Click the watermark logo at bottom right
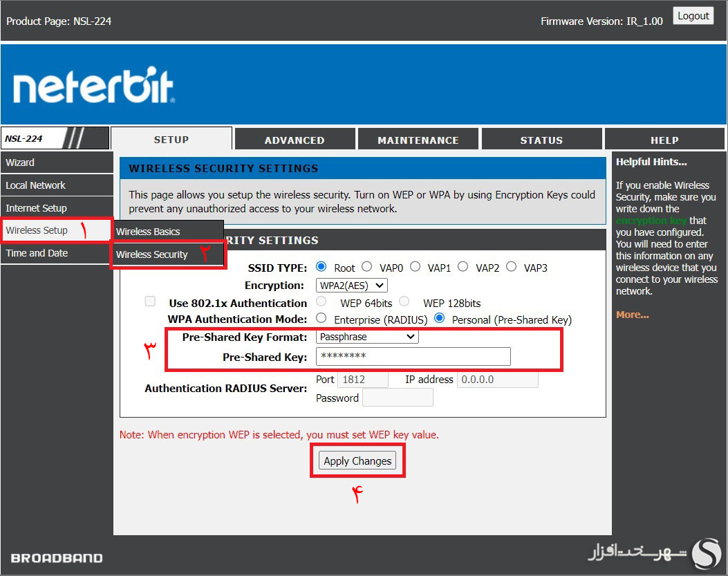 706,552
